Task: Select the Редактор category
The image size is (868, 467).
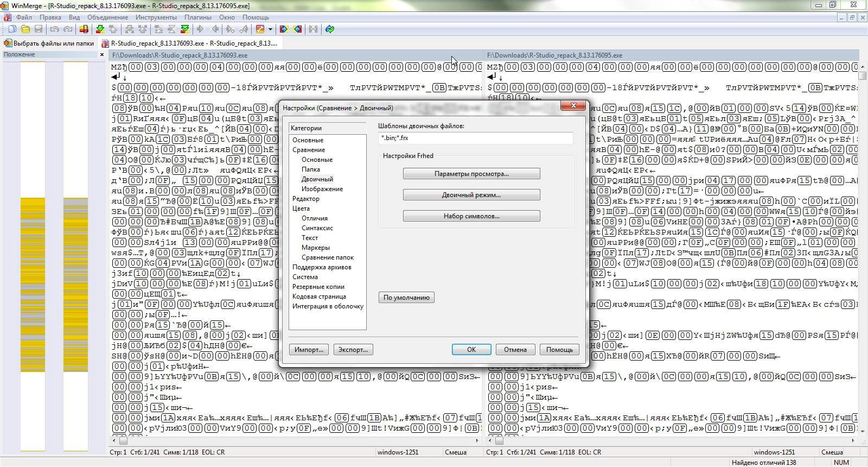Action: click(x=306, y=199)
